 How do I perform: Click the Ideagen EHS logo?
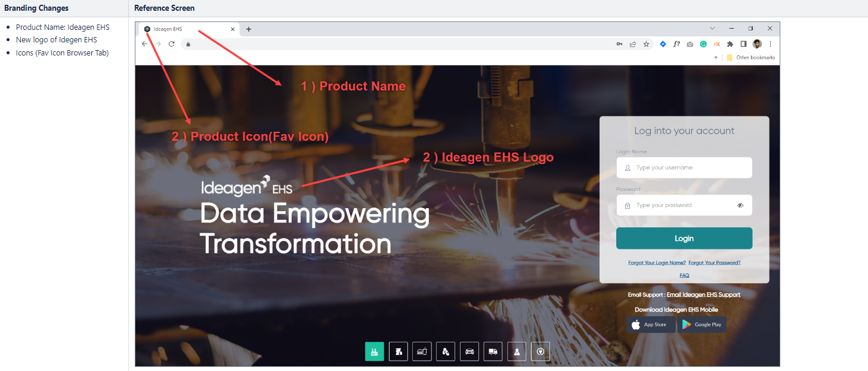[246, 185]
